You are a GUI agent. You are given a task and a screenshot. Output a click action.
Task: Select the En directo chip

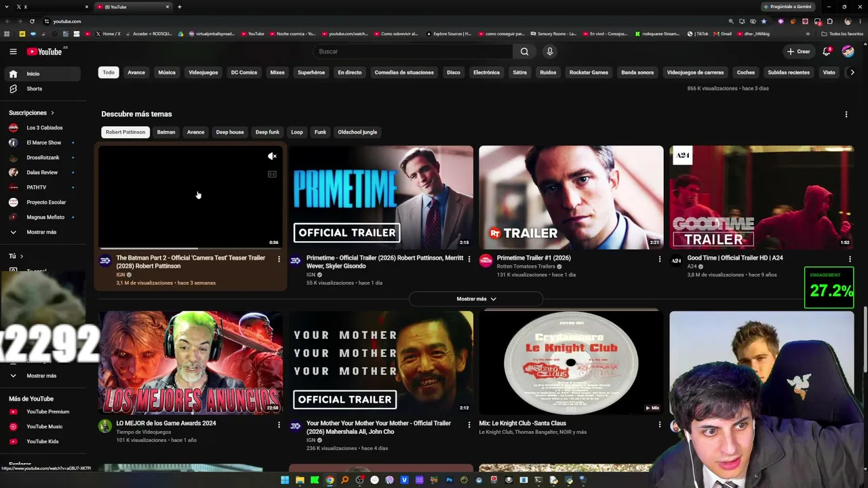(x=350, y=73)
